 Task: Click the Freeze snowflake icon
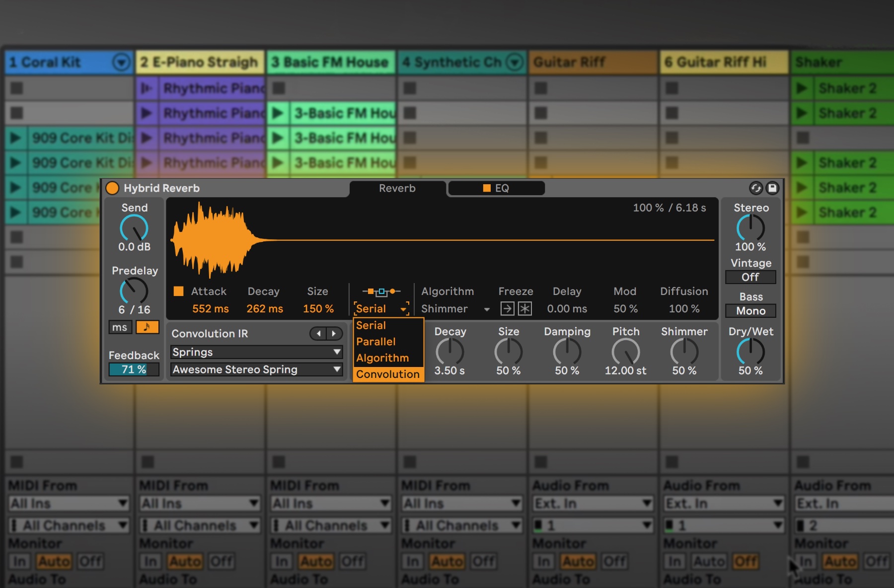tap(525, 308)
